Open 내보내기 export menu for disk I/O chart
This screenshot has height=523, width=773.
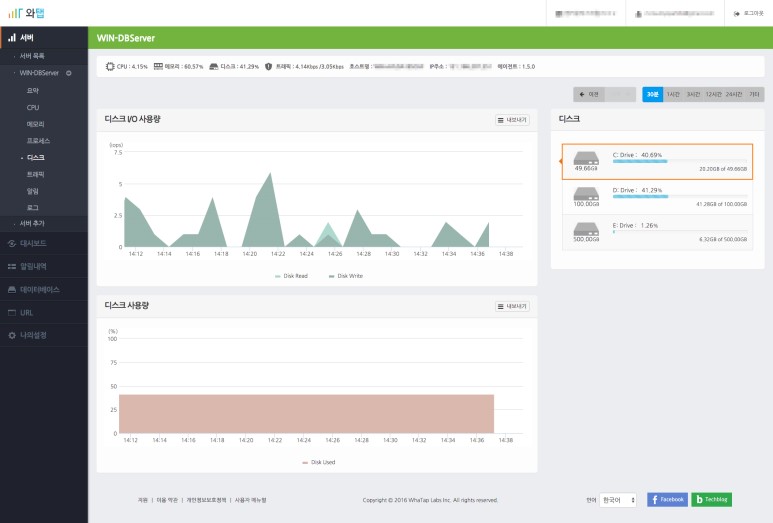(x=512, y=120)
